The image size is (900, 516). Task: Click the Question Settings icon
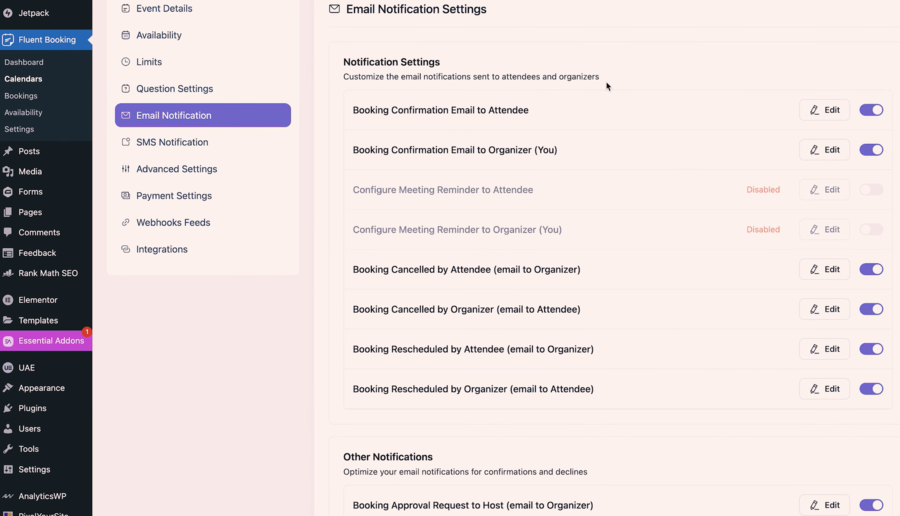pos(126,88)
